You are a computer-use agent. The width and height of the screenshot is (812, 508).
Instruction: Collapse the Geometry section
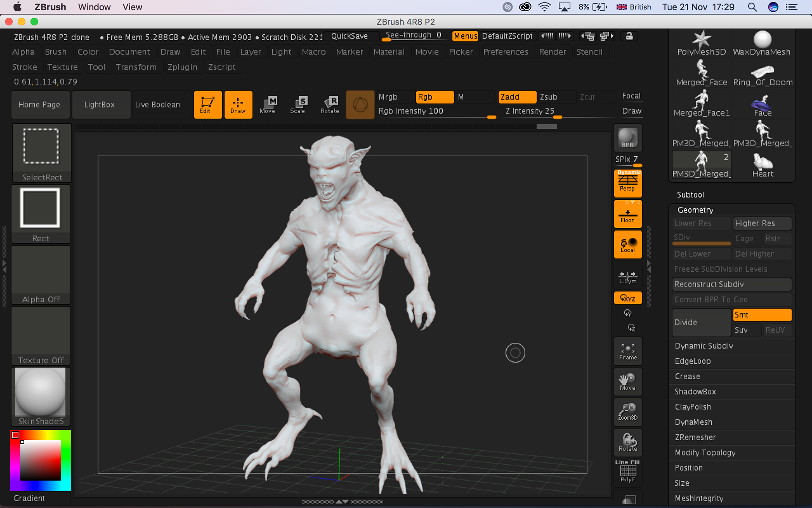(x=695, y=210)
